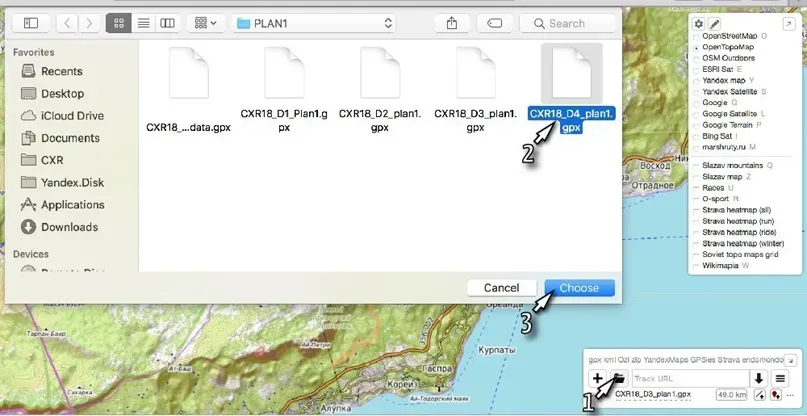807x416 pixels.
Task: Click the add-waypoint marker icon for the track
Action: [x=776, y=395]
